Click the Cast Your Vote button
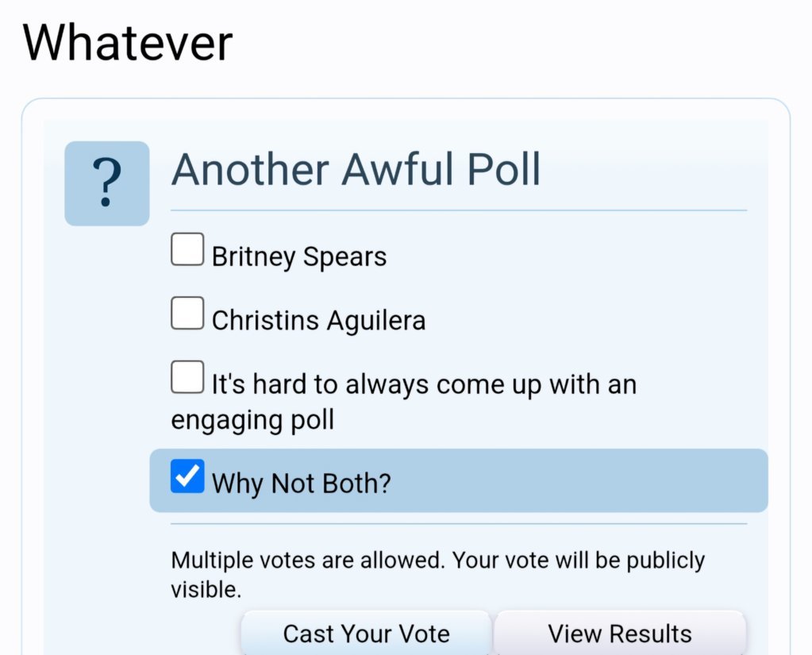The width and height of the screenshot is (812, 655). pyautogui.click(x=366, y=634)
